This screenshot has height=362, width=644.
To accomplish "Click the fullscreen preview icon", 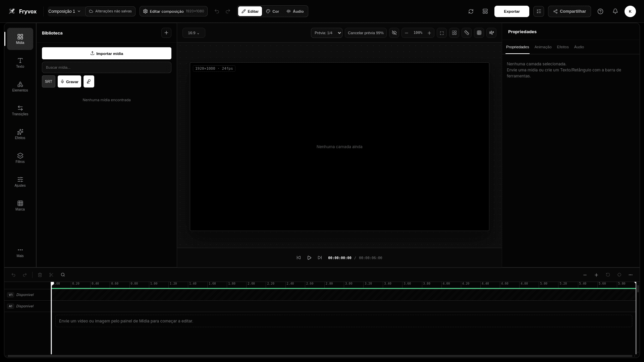I will click(x=442, y=33).
